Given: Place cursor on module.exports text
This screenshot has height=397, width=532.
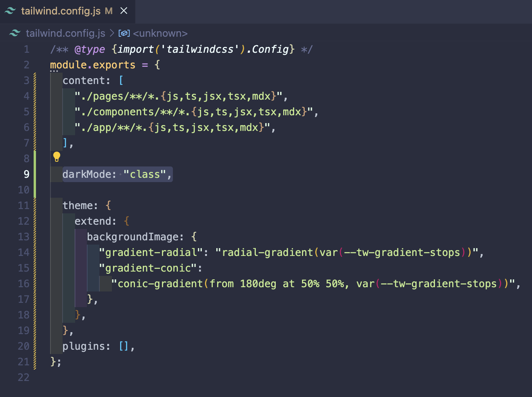Looking at the screenshot, I should pyautogui.click(x=93, y=65).
